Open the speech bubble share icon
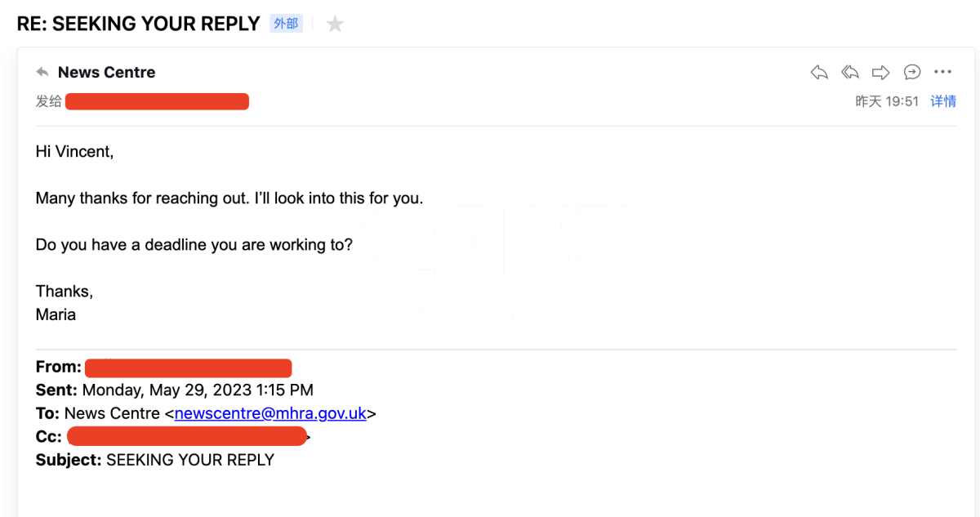The height and width of the screenshot is (517, 980). click(x=912, y=73)
